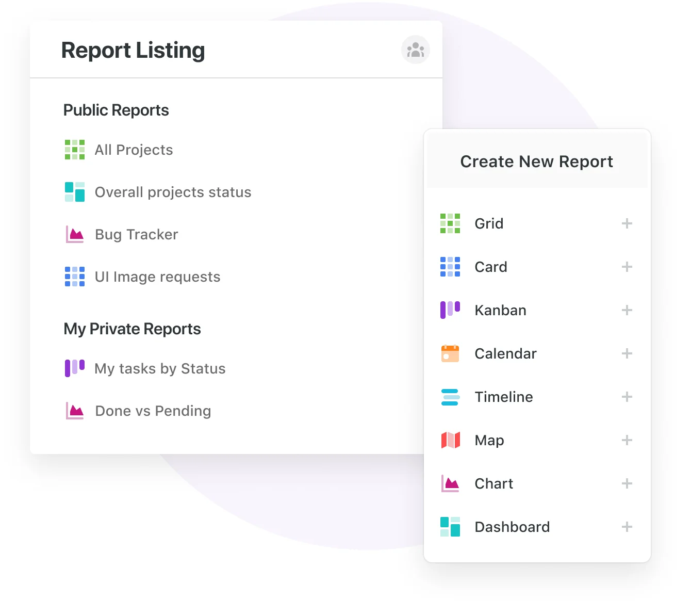Screen dimensions: 691x616
Task: Click the kanban icon beside My tasks by Status
Action: click(x=75, y=368)
